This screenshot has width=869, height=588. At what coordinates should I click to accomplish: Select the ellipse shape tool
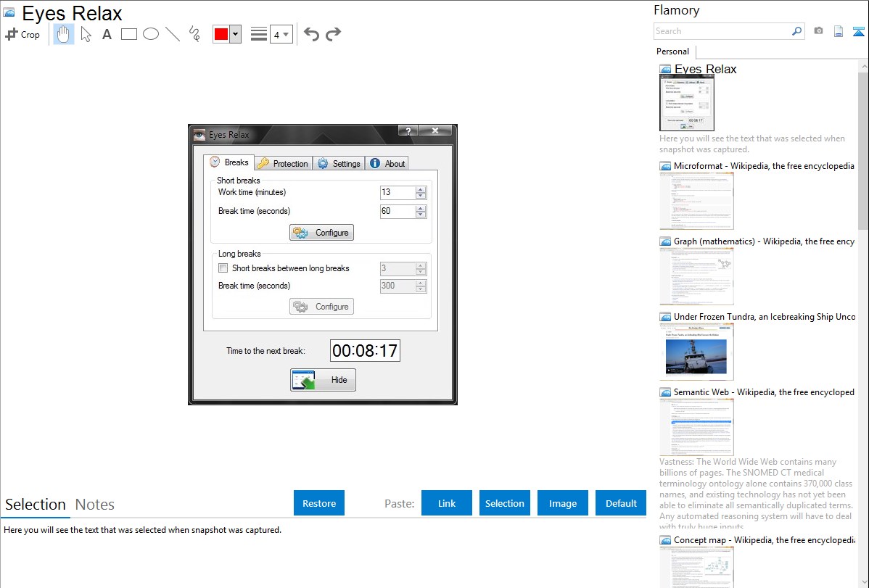(151, 34)
